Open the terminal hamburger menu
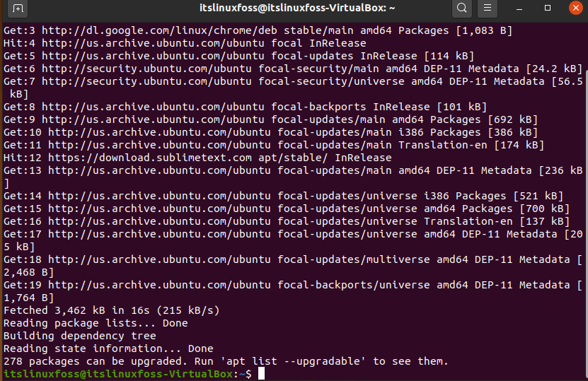The image size is (588, 381). [487, 8]
